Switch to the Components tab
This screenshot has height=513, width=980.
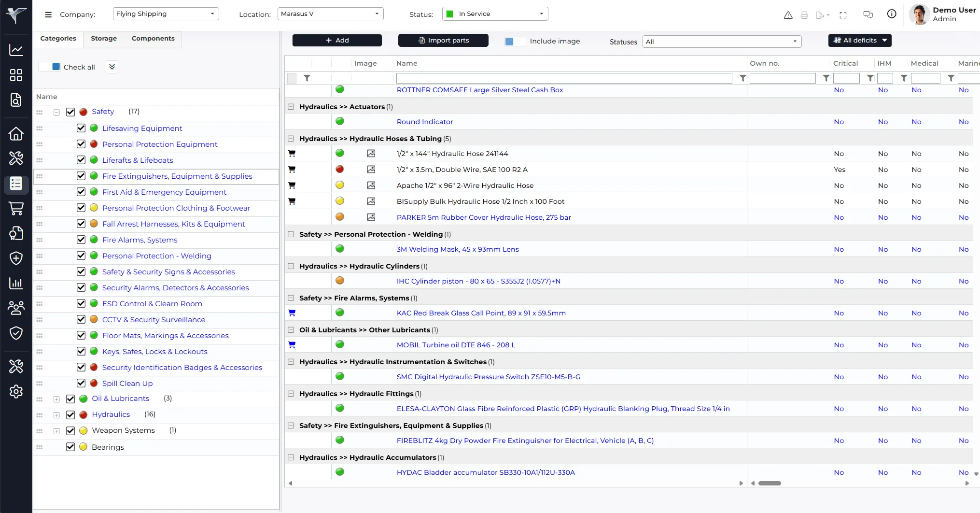(x=153, y=39)
